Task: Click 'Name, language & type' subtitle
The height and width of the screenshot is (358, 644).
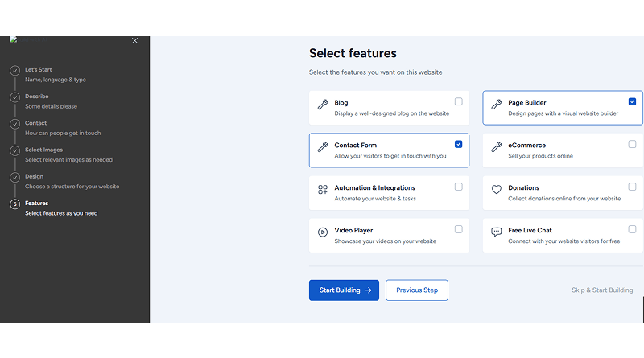Action: point(56,80)
